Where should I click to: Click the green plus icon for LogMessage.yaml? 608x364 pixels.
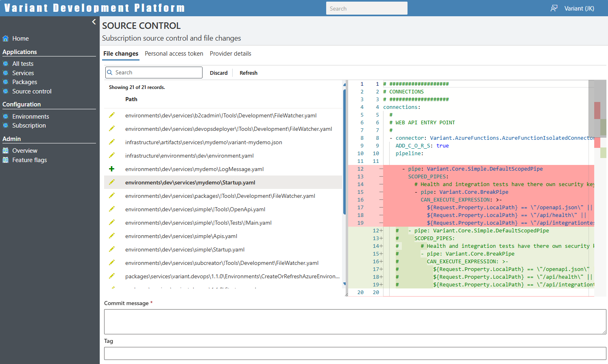coord(112,169)
